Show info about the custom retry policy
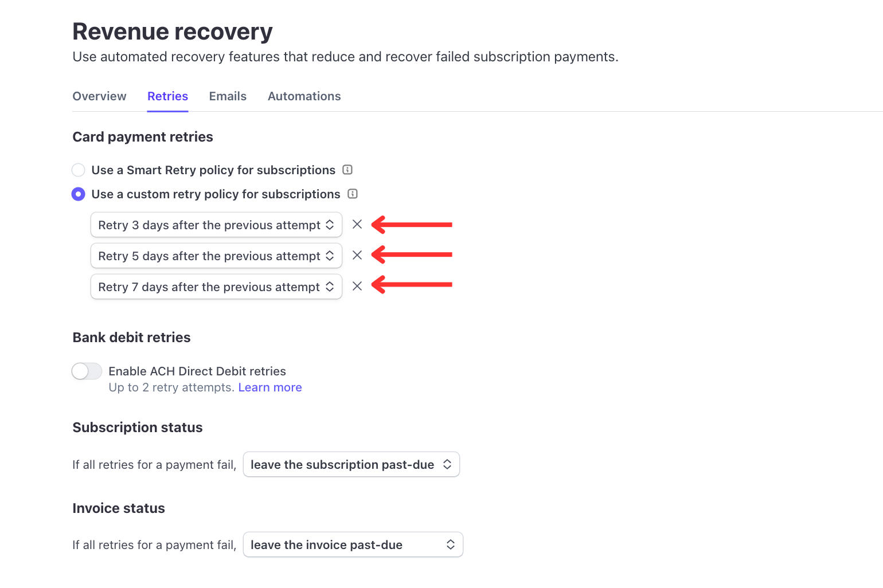This screenshot has width=883, height=588. [x=353, y=194]
